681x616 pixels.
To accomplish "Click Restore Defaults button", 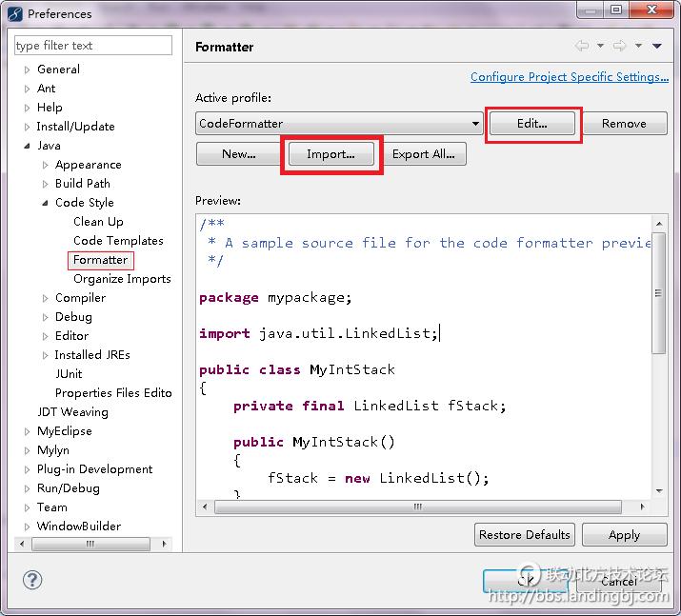I will point(524,535).
